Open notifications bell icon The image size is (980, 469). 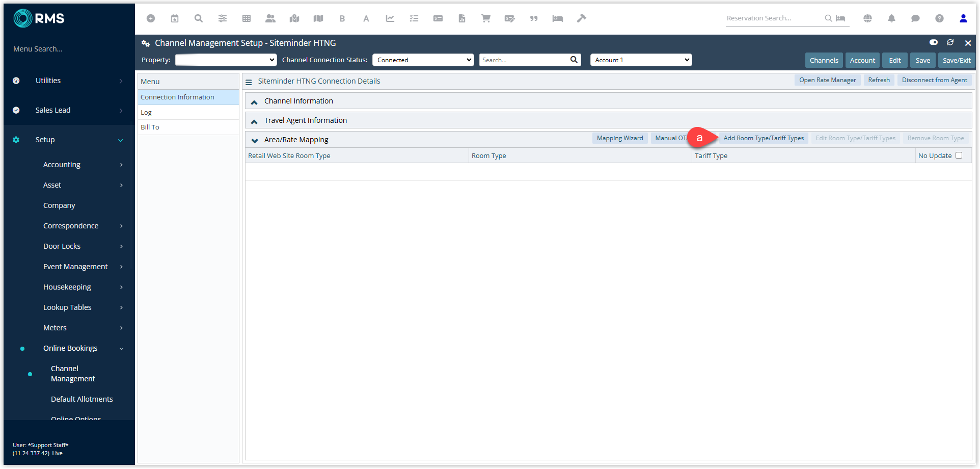[x=892, y=18]
